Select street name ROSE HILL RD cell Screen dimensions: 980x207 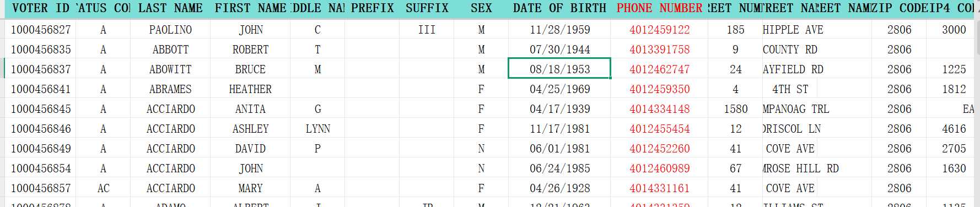[801, 168]
